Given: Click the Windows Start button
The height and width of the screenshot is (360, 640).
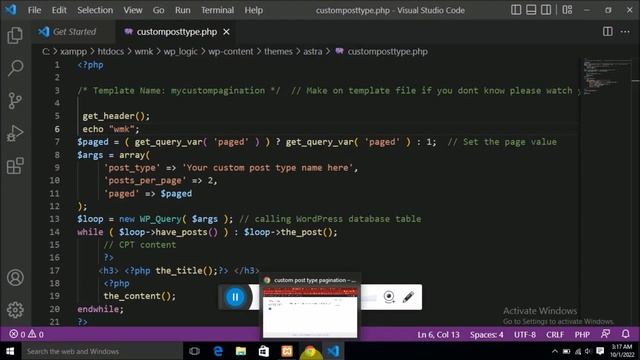Looking at the screenshot, I should [x=10, y=351].
